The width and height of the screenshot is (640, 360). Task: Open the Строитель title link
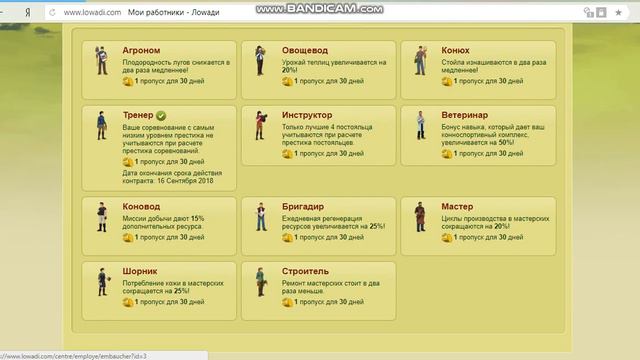pos(305,271)
